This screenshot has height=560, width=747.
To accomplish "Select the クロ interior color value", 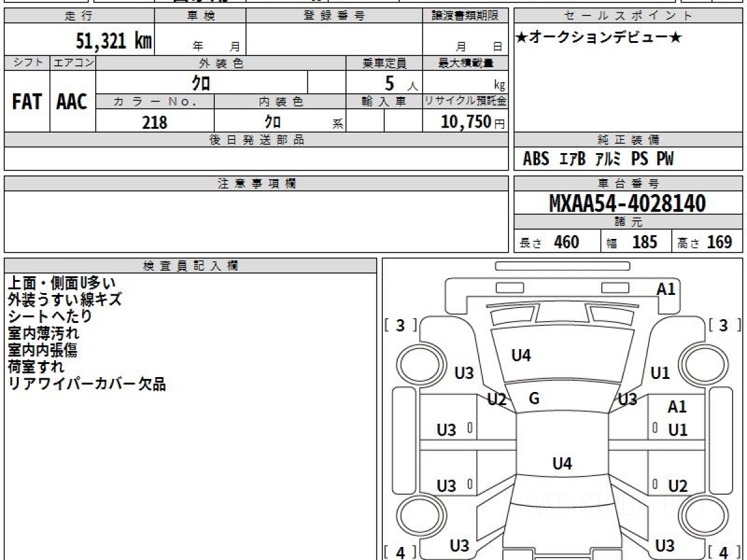I will (x=272, y=121).
